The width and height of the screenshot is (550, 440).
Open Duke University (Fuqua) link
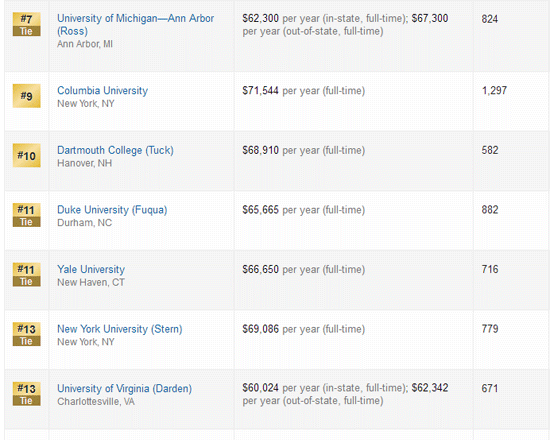tap(112, 210)
